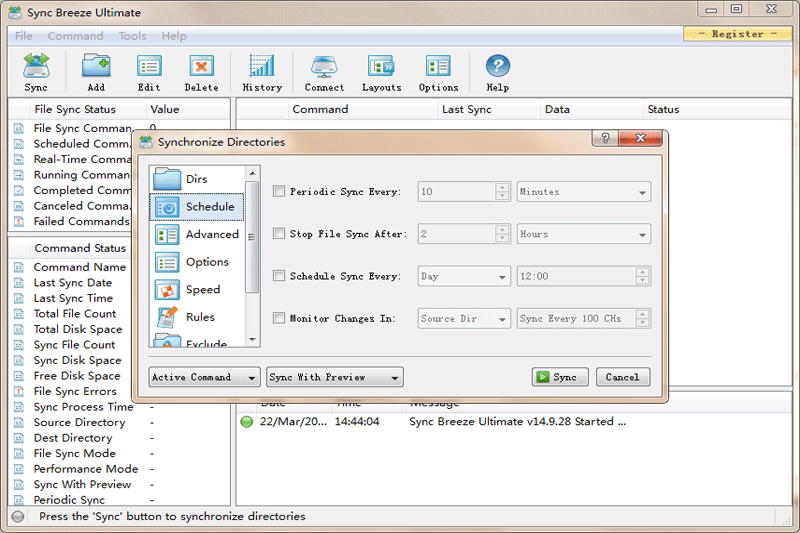Click the Periodic Sync value stepper arrows

(503, 192)
